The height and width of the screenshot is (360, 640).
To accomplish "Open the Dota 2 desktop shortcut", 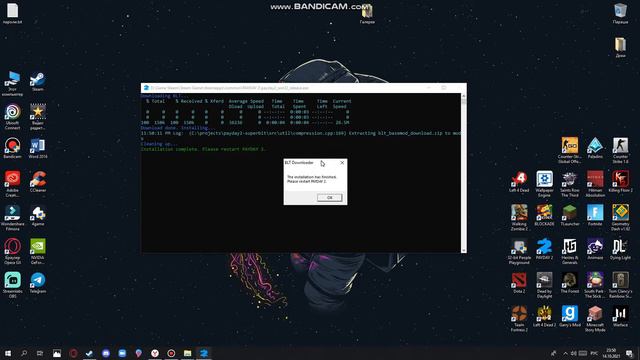I will tap(519, 283).
